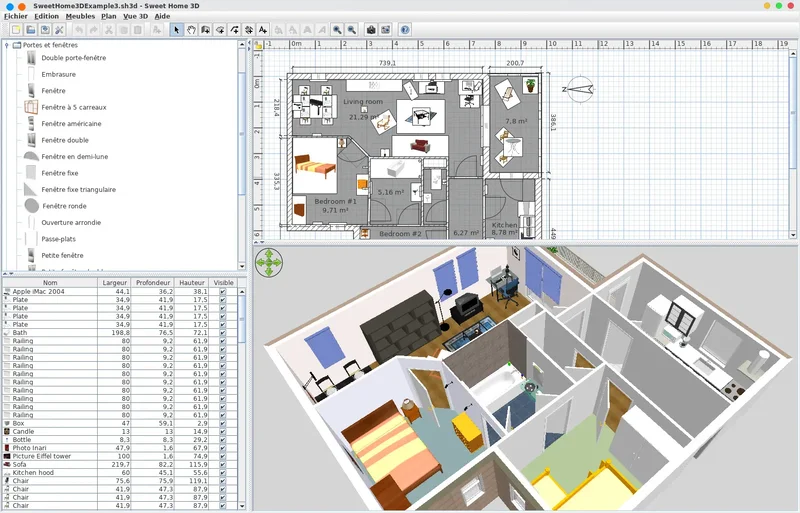
Task: Click the Zoom out magnifier icon
Action: (x=352, y=30)
